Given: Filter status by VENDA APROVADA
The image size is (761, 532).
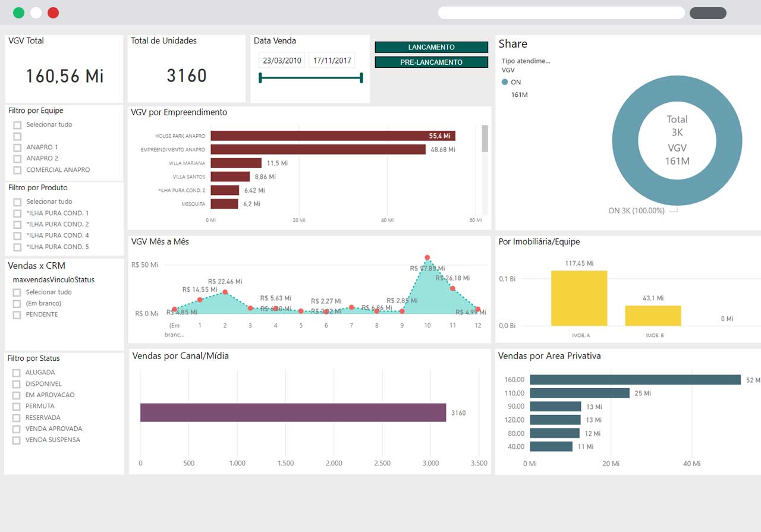Looking at the screenshot, I should (16, 429).
